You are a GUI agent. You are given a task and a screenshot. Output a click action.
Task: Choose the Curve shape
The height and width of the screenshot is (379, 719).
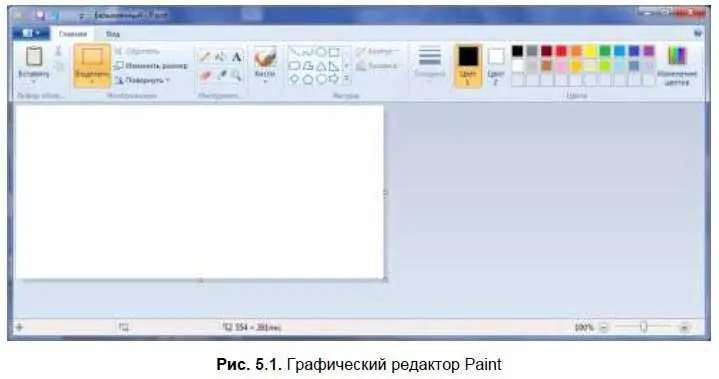click(308, 52)
